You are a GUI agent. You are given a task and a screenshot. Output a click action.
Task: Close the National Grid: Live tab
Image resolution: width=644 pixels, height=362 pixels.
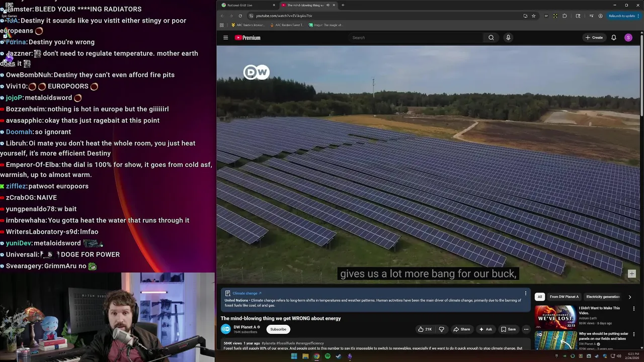coord(274,5)
